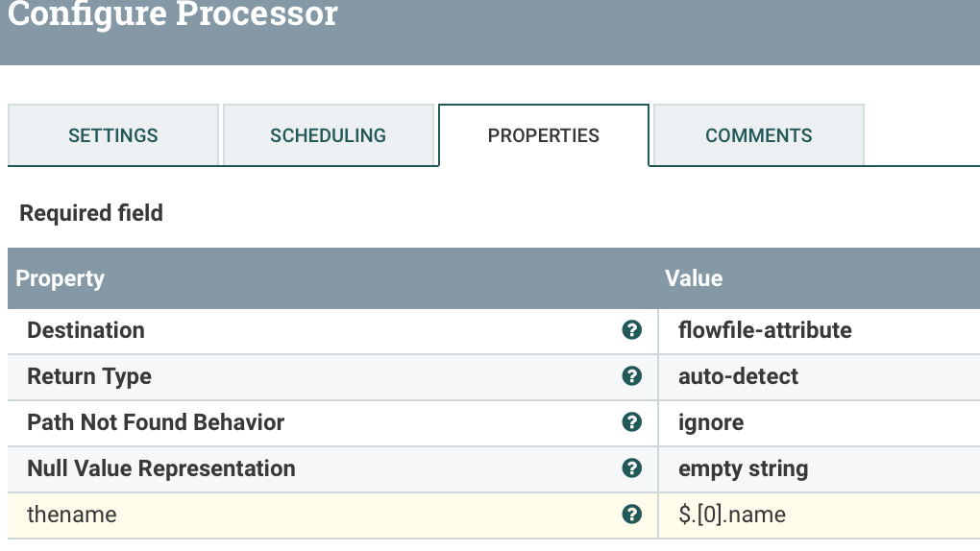Select the thename property row

(72, 515)
